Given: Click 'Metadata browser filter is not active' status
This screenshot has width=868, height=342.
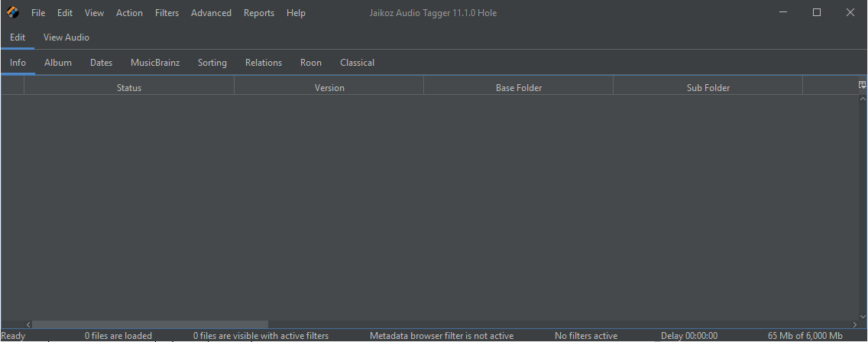Looking at the screenshot, I should pyautogui.click(x=442, y=336).
